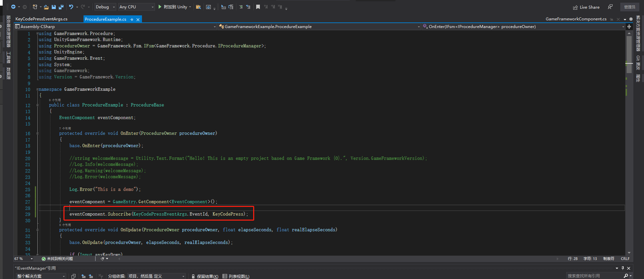This screenshot has height=279, width=644.
Task: Open the OnEnter member dropdown
Action: (x=523, y=26)
